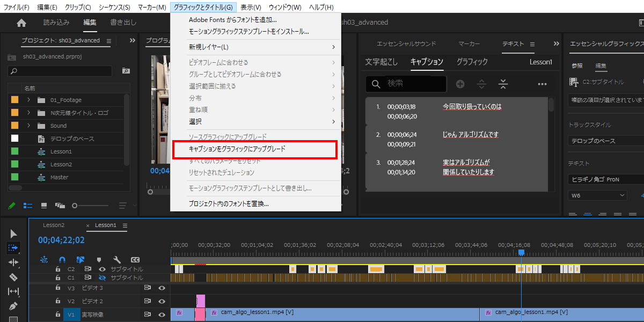
Task: Go to the Home screen icon
Action: click(21, 23)
